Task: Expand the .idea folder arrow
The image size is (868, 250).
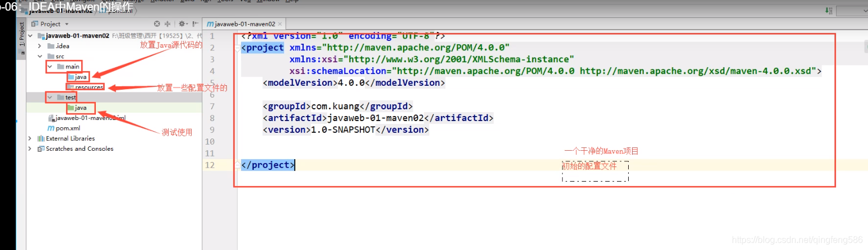Action: (x=40, y=46)
